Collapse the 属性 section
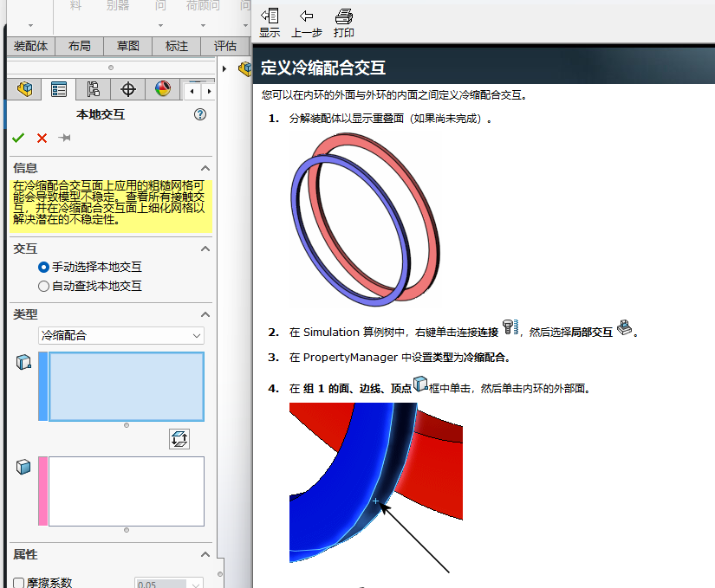The width and height of the screenshot is (715, 588). coord(205,554)
